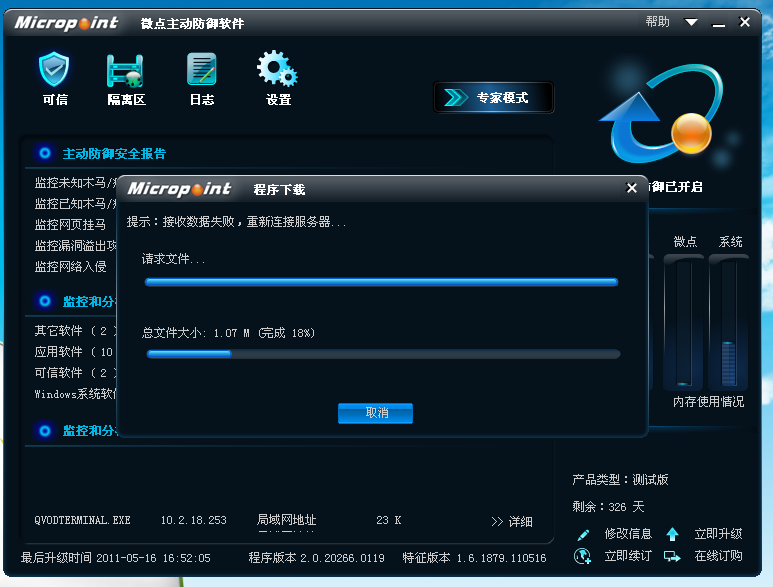
Task: Click the 主动防御安全报告 section bullet icon
Action: point(44,153)
